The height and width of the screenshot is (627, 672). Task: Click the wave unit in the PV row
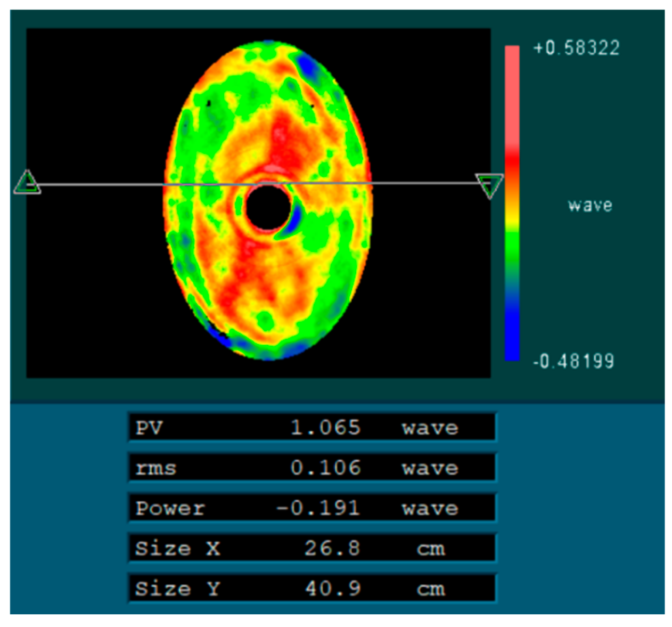430,428
